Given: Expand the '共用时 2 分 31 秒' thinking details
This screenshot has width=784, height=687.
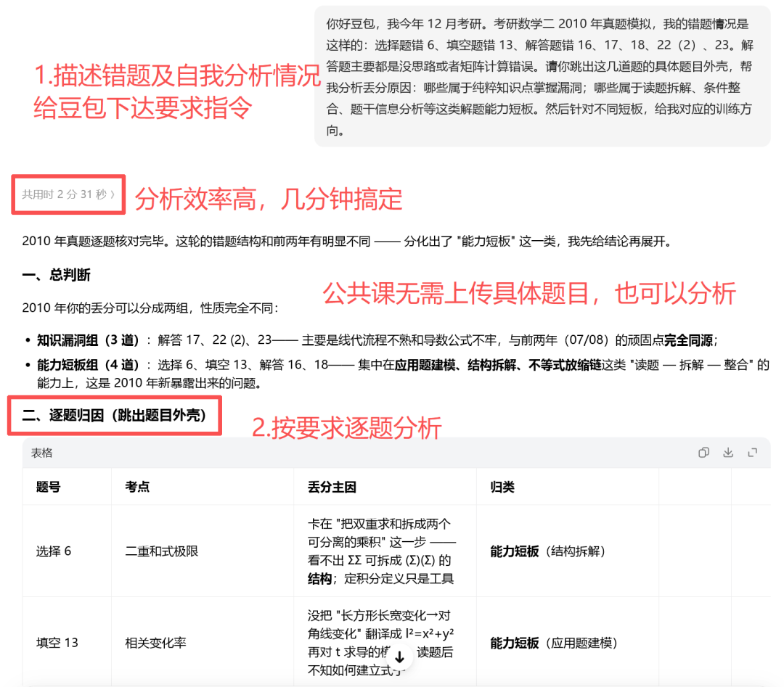Looking at the screenshot, I should click(68, 194).
